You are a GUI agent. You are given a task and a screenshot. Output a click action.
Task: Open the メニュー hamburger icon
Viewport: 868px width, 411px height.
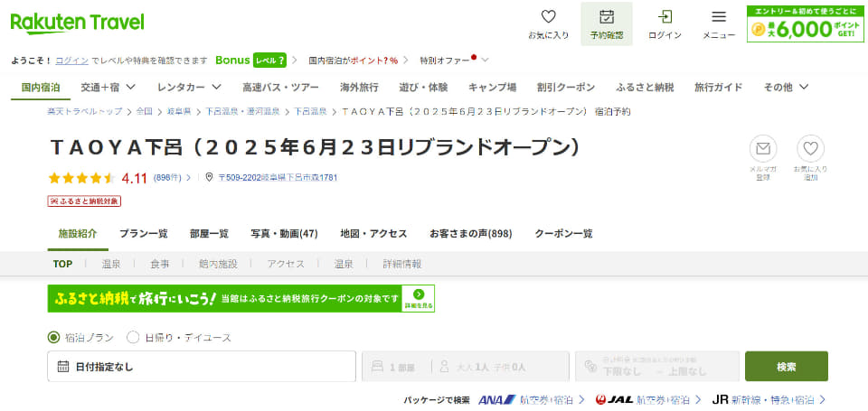(x=719, y=16)
